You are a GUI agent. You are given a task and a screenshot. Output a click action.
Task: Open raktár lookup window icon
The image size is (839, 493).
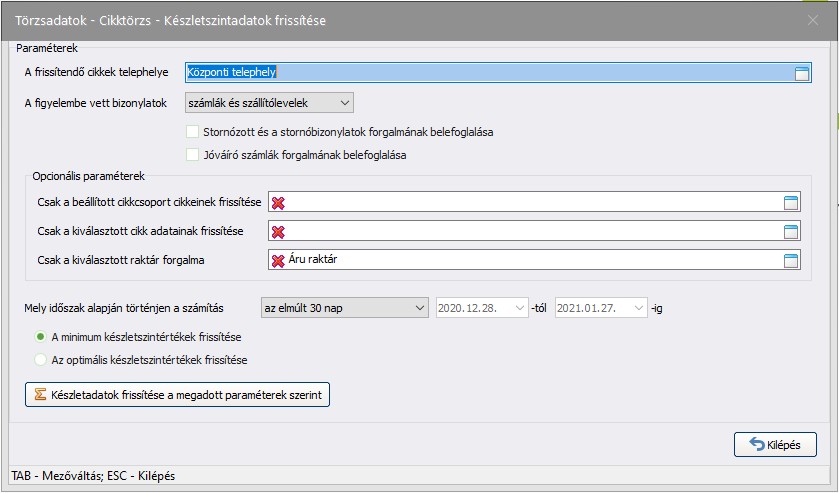[791, 261]
